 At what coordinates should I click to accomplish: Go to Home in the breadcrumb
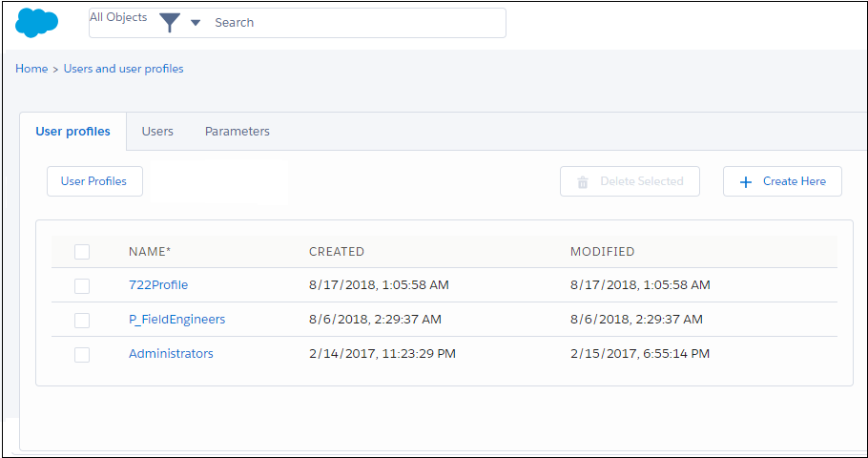coord(31,69)
